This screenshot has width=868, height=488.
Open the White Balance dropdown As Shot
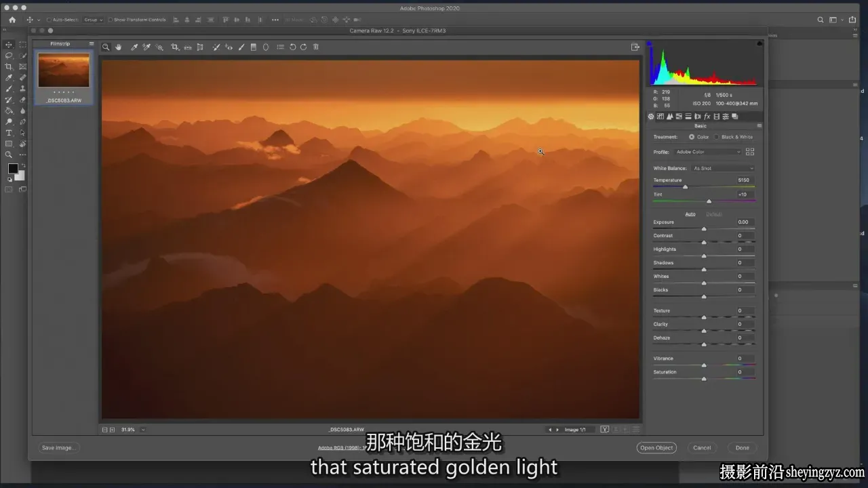click(723, 168)
